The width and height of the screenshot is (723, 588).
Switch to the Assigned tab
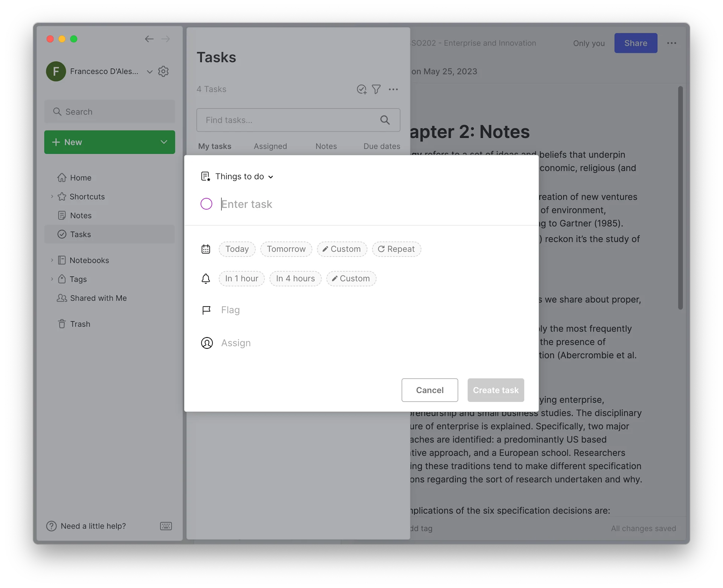[270, 146]
